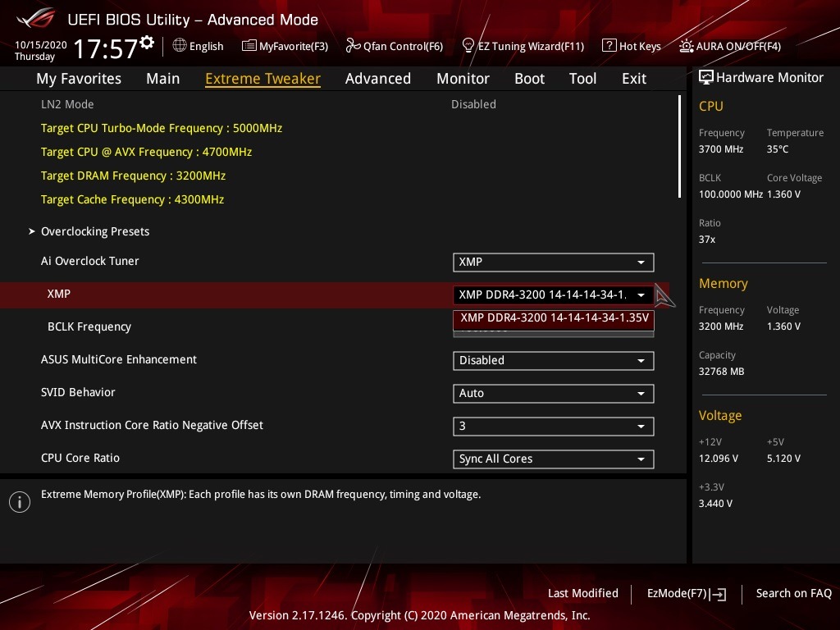The image size is (840, 630).
Task: Click the AURA light icon
Action: [x=687, y=46]
